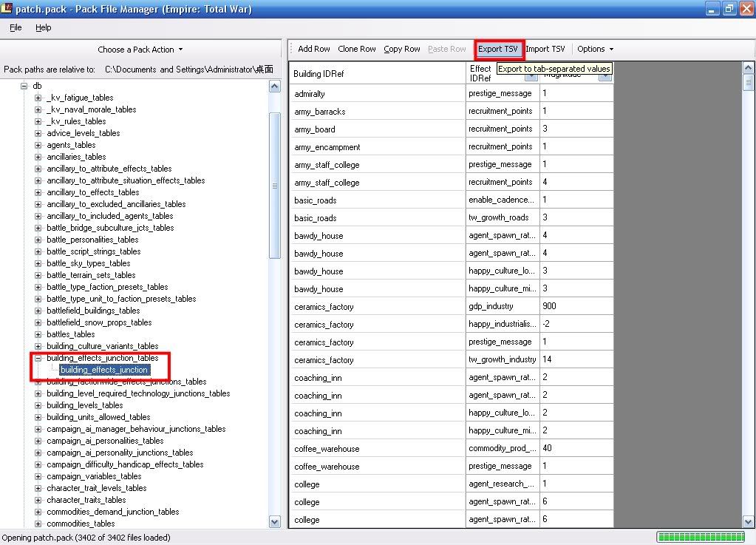Click the Import TSV toolbar button
The height and width of the screenshot is (545, 756).
click(545, 50)
